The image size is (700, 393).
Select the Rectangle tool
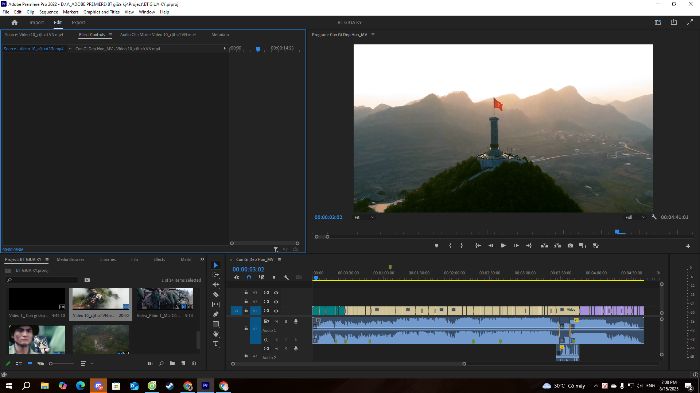coord(216,324)
